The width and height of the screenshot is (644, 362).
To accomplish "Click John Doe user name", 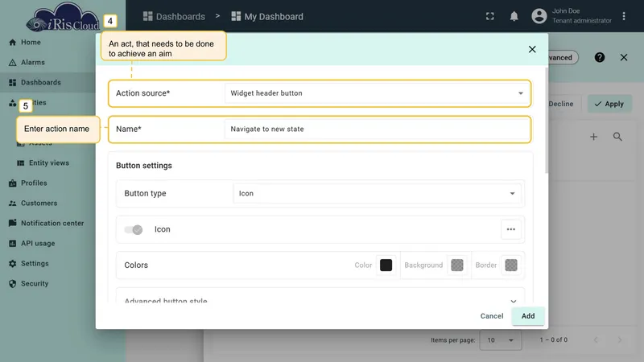I will 566,11.
